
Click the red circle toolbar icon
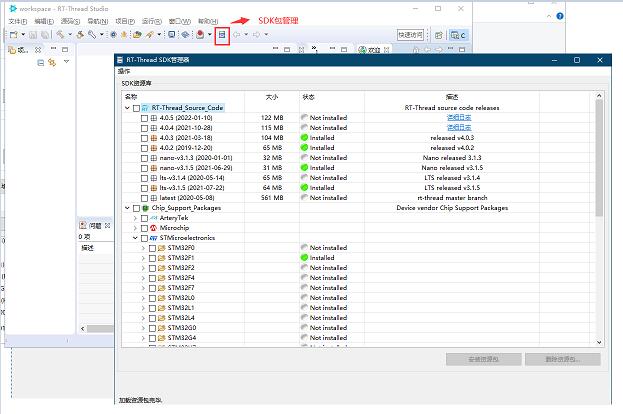pos(200,35)
